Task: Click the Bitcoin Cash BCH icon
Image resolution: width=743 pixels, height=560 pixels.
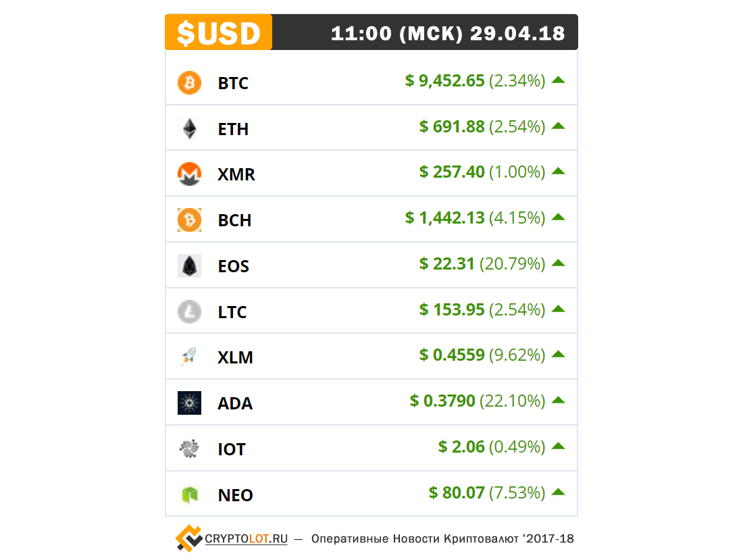Action: click(x=189, y=220)
